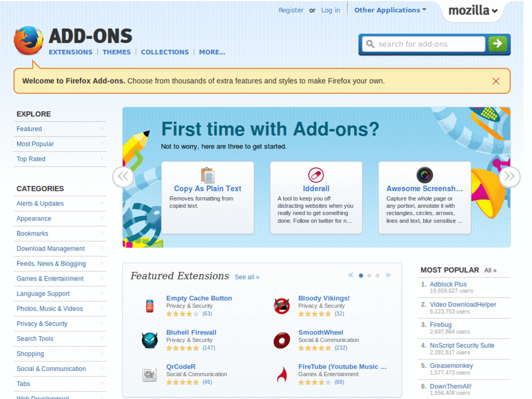Viewport: 532px width, 399px height.
Task: Click next arrow in Featured Extensions
Action: pos(388,275)
